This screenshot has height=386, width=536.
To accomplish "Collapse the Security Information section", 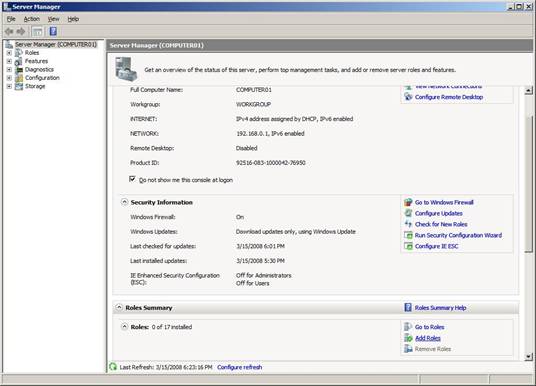I will 124,202.
